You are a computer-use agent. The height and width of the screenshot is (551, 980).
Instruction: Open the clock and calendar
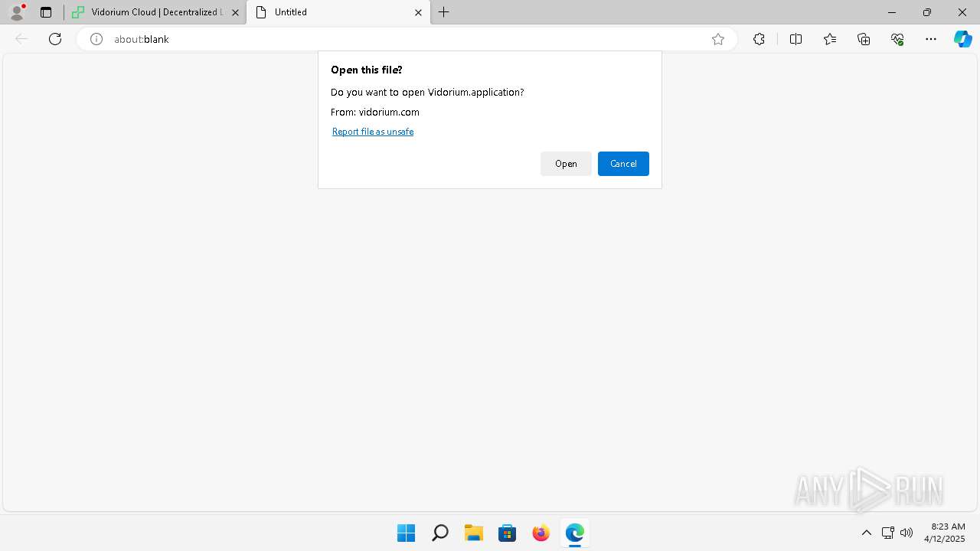pos(945,533)
